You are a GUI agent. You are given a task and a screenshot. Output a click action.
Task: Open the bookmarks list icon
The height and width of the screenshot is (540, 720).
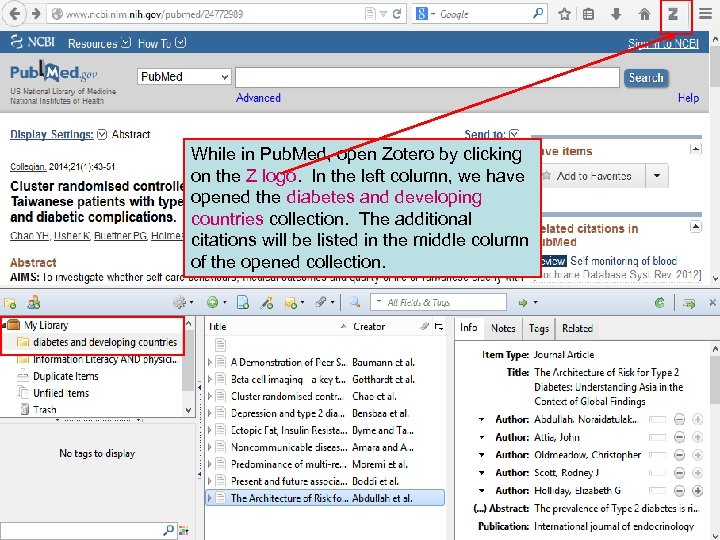588,14
